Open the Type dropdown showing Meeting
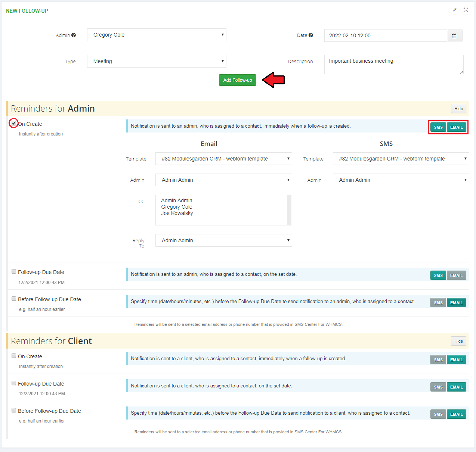This screenshot has width=476, height=452. (157, 61)
